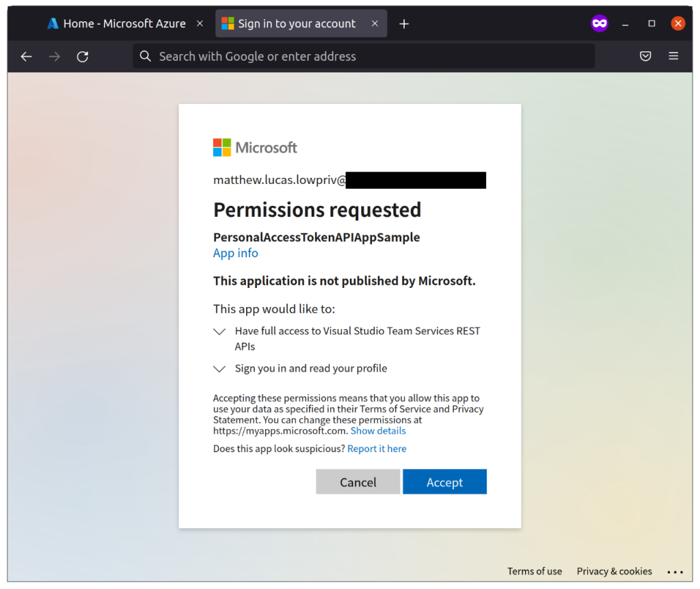Select the Sign in to your account tab
This screenshot has width=700, height=589.
301,23
